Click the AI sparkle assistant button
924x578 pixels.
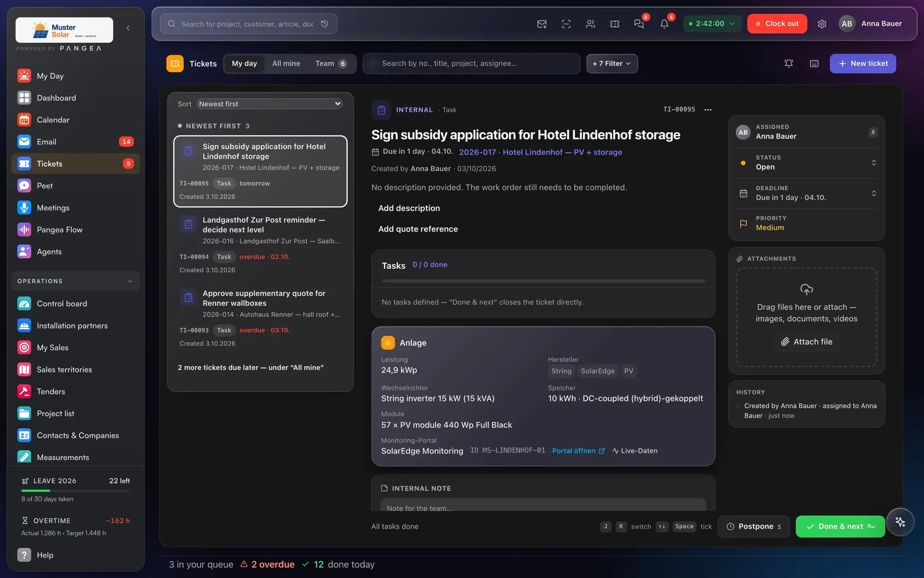[x=900, y=522]
